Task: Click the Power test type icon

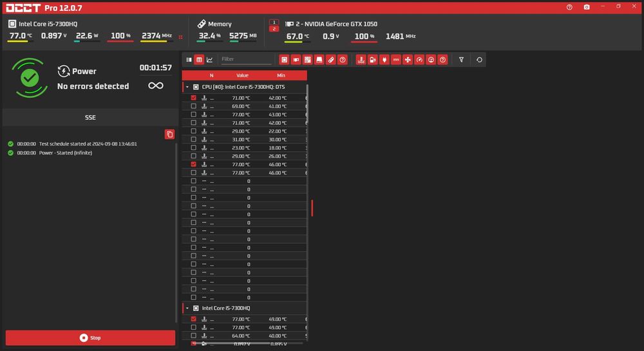Action: (x=63, y=71)
